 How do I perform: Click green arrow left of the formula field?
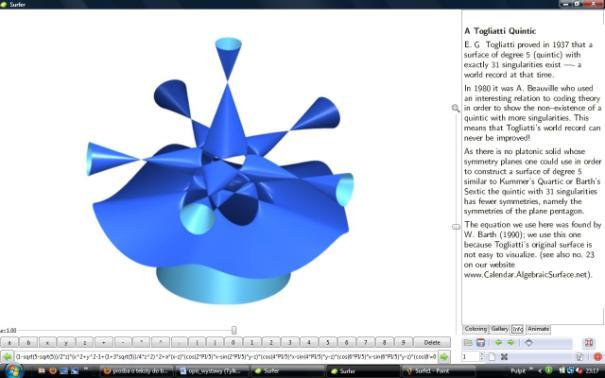[7, 357]
